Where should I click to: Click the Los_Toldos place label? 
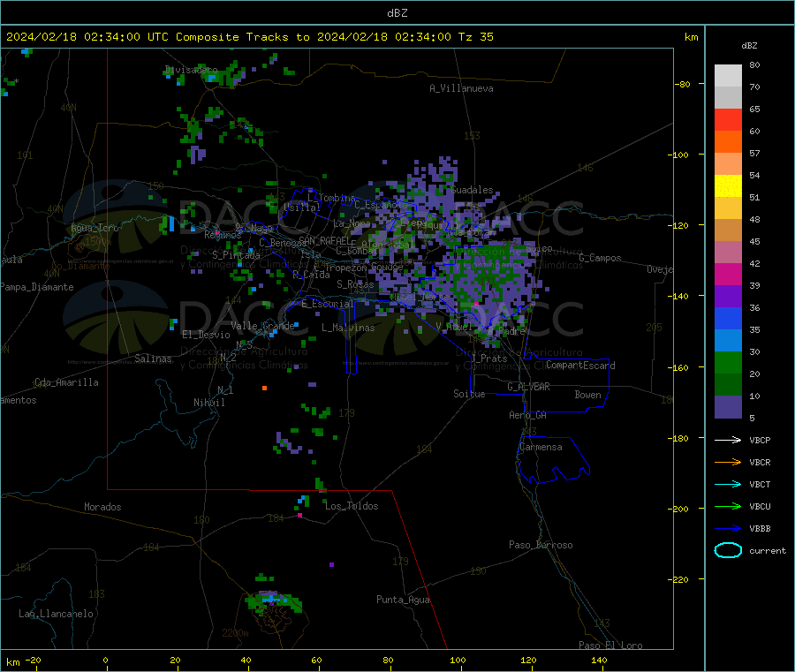(x=352, y=506)
